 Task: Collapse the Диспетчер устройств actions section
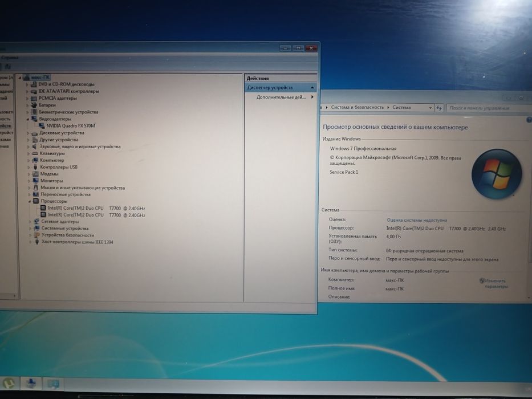pyautogui.click(x=312, y=88)
